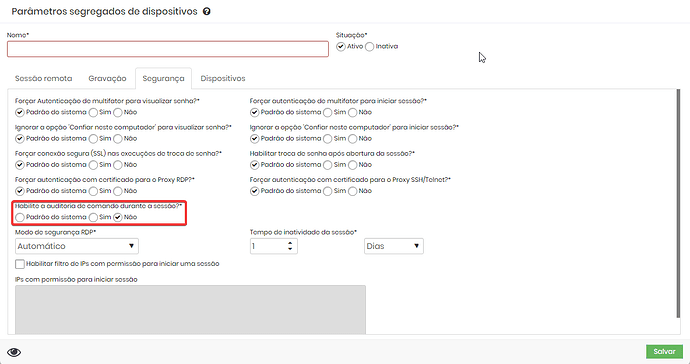
Task: Choose Não for Forçar conexão segura (SSL)
Action: click(118, 165)
